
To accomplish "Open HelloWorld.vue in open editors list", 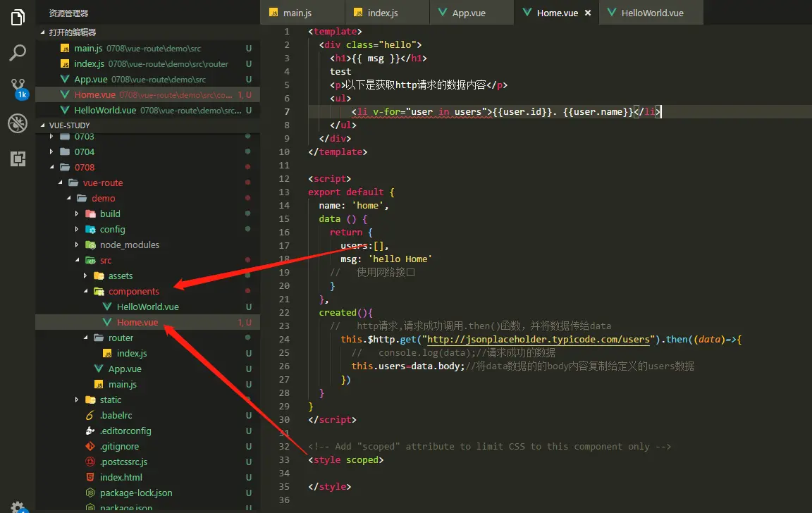I will [x=147, y=110].
